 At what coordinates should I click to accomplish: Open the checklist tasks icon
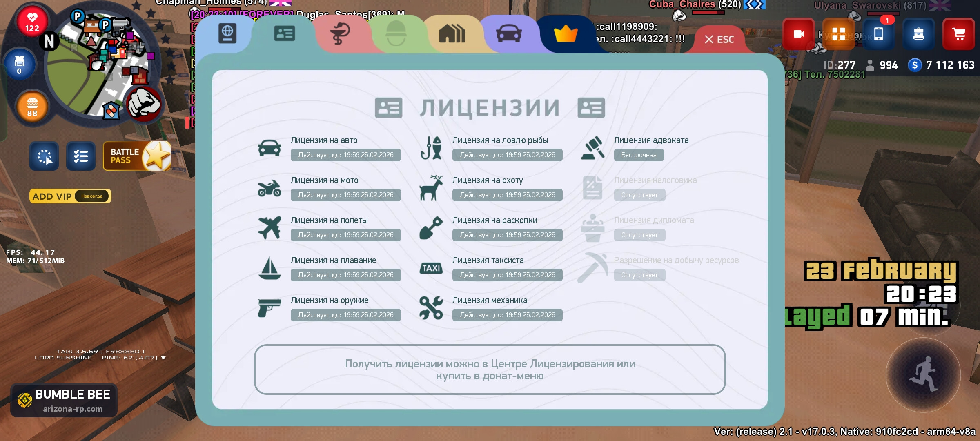point(81,156)
